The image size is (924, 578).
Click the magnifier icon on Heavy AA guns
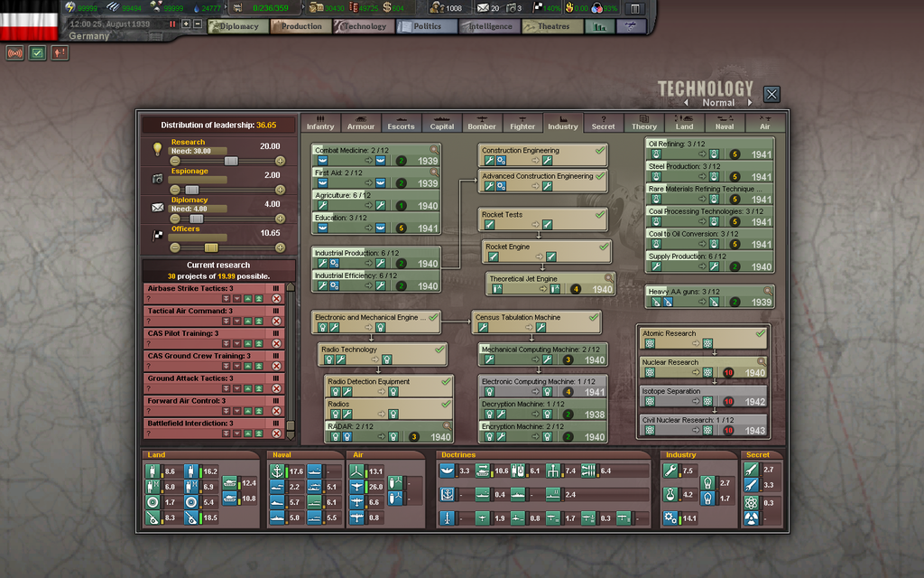click(768, 291)
